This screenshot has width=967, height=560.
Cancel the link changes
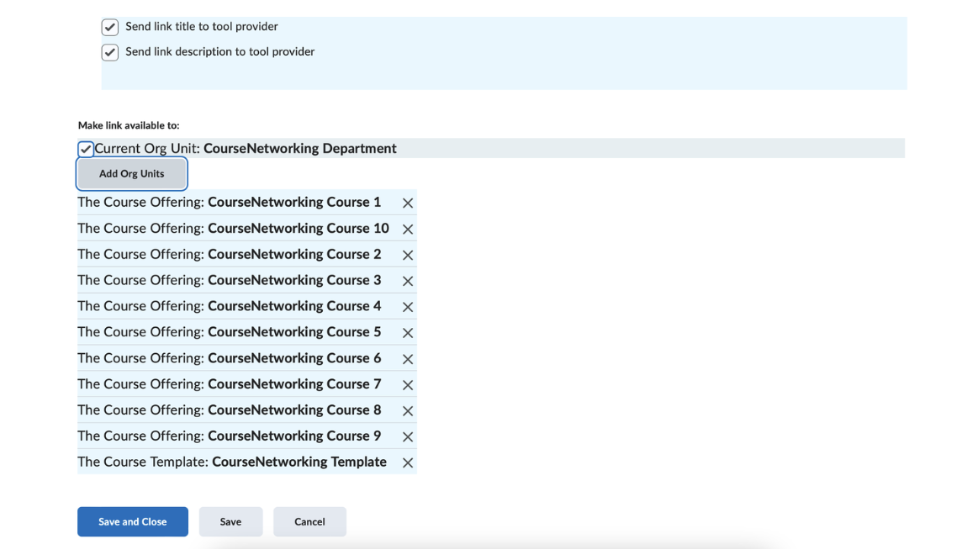[309, 522]
